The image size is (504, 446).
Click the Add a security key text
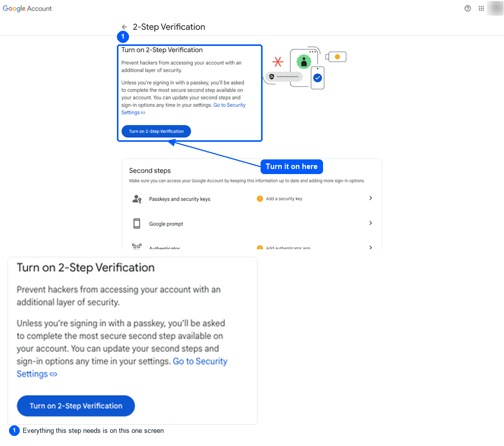pyautogui.click(x=284, y=199)
